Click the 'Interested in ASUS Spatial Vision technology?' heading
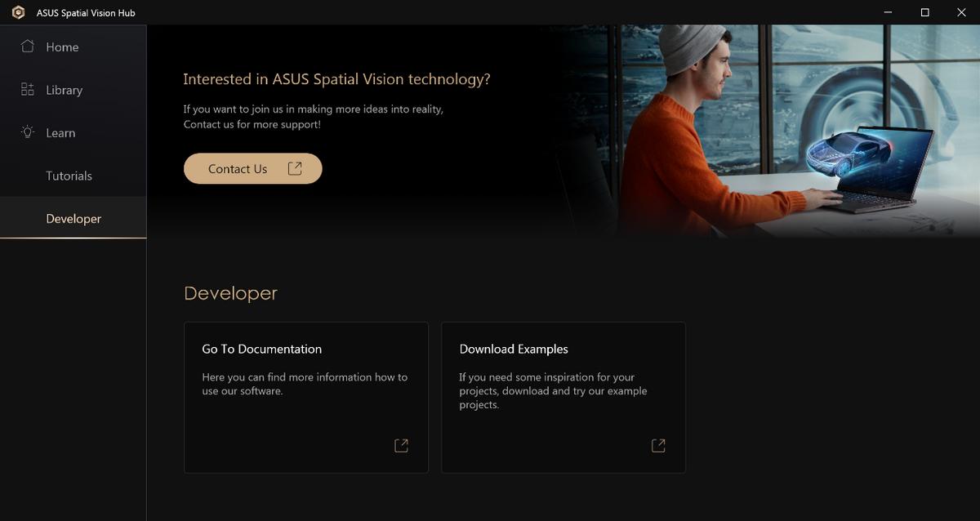 coord(336,79)
